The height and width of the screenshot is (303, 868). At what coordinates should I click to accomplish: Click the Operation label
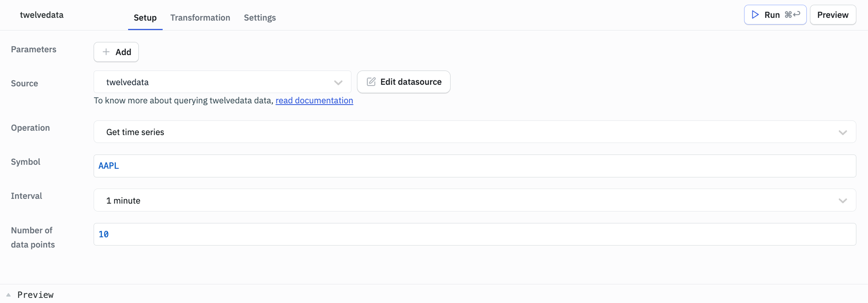(30, 128)
